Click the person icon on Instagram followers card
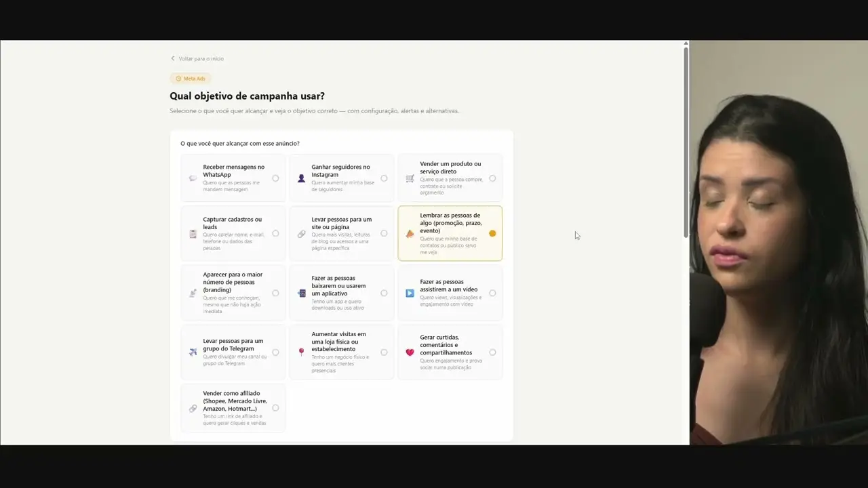This screenshot has width=868, height=488. 301,178
